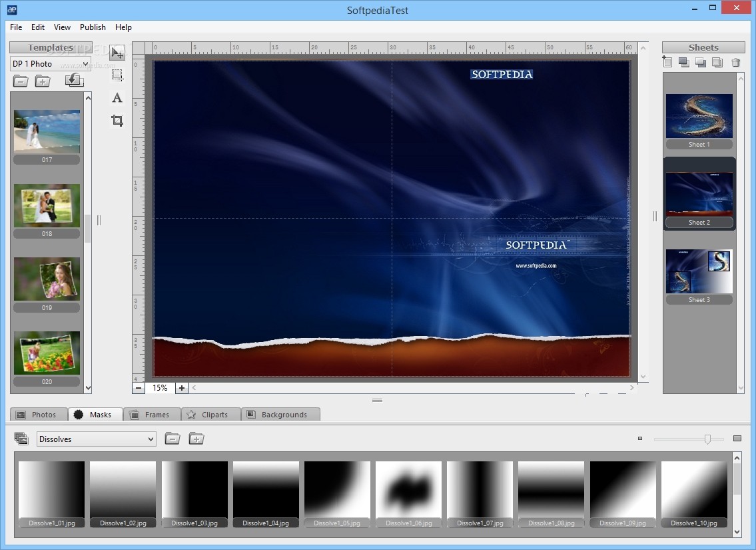
Task: Select Sheet 2 thumbnail
Action: pyautogui.click(x=699, y=194)
